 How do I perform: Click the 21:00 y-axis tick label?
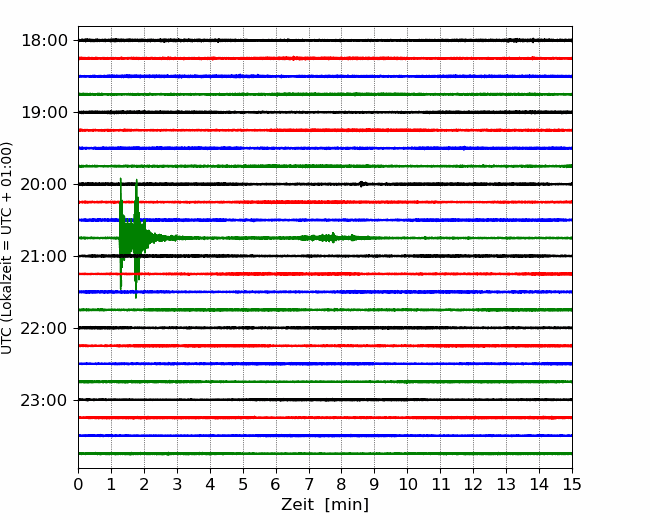pos(43,256)
